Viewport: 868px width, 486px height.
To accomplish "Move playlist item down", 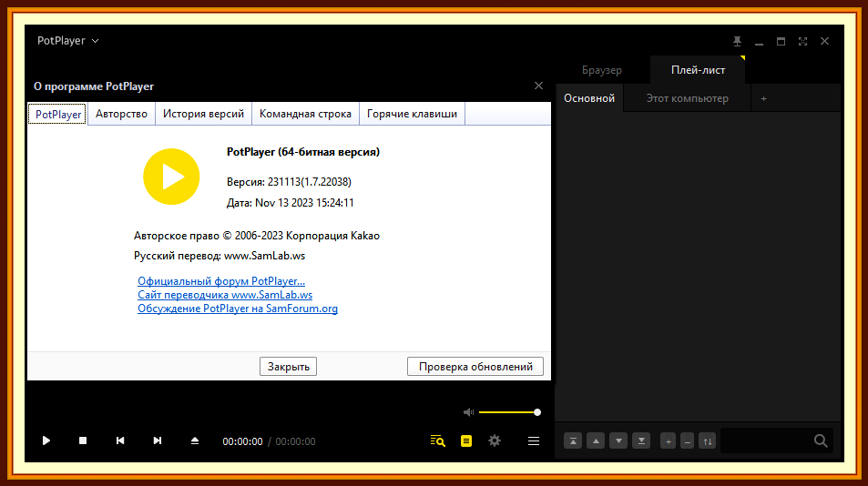I will 618,441.
